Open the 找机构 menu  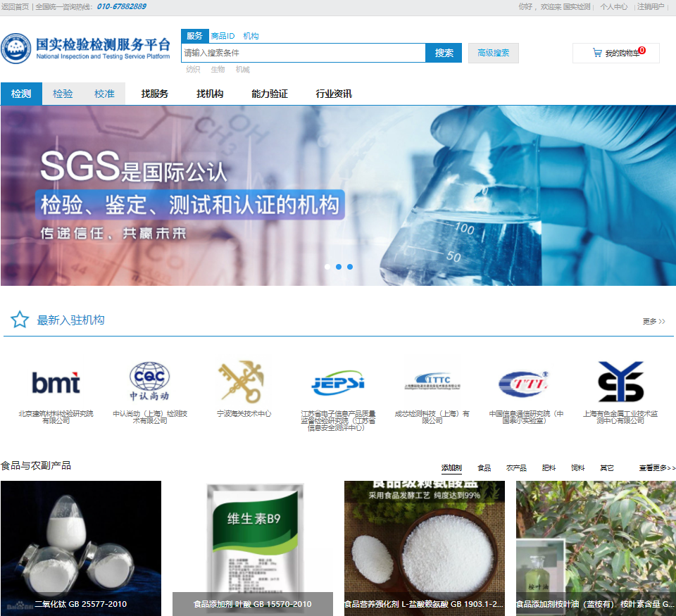click(210, 94)
